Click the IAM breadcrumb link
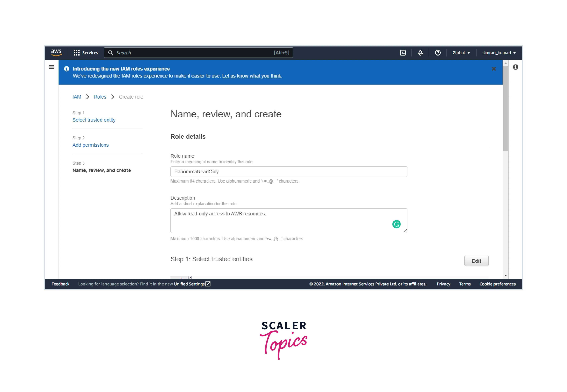Screen dimensions: 567x392 pos(77,97)
